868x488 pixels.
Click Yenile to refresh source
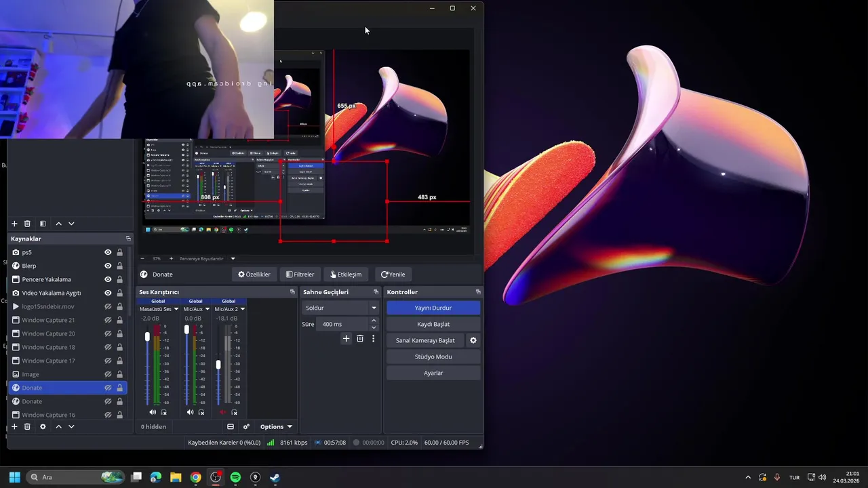(393, 274)
